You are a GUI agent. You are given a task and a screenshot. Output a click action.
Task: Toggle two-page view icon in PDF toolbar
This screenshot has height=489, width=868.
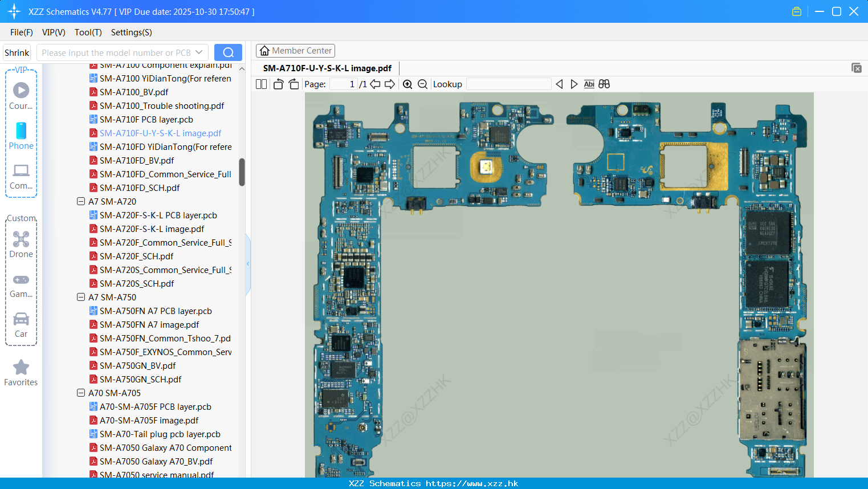261,84
